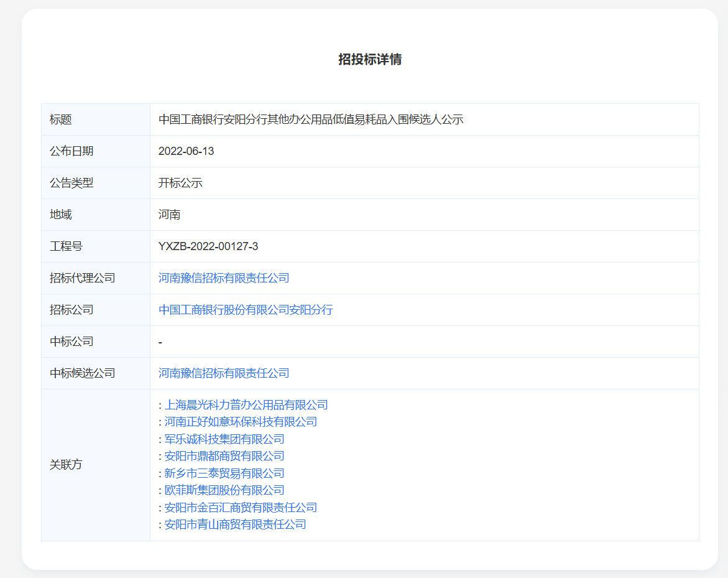
Task: Click the 开标公示 announcement type value
Action: pyautogui.click(x=180, y=183)
